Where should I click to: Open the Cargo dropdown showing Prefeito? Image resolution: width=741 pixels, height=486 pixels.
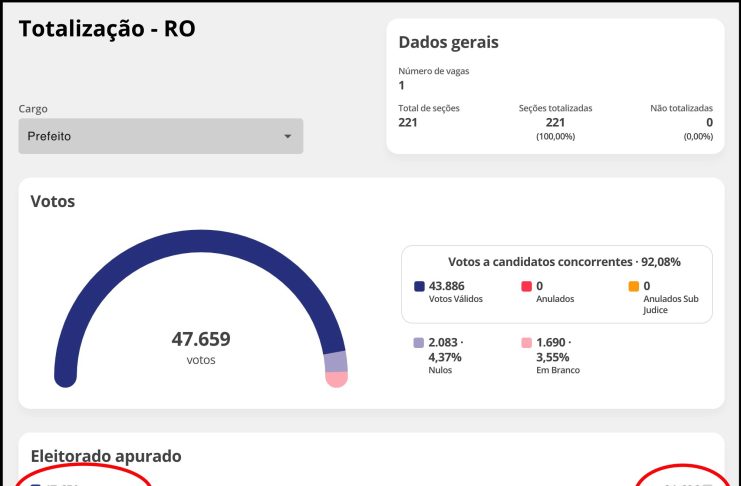(x=160, y=136)
